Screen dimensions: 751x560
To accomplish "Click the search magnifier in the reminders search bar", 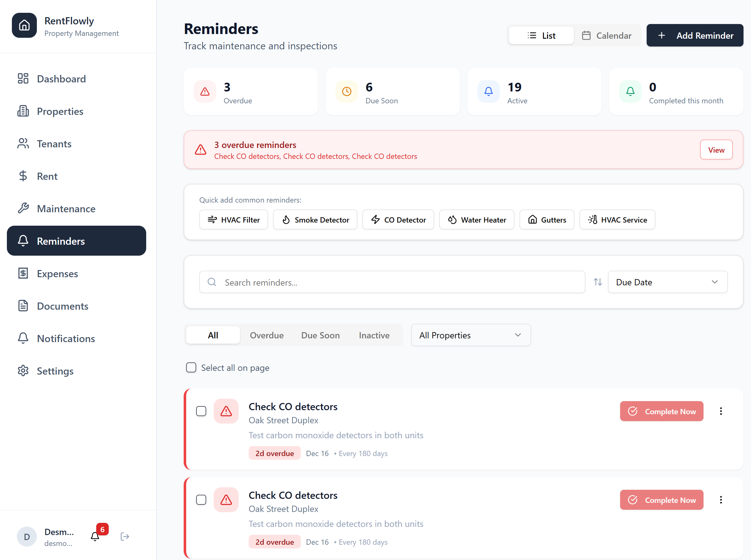I will pos(212,282).
